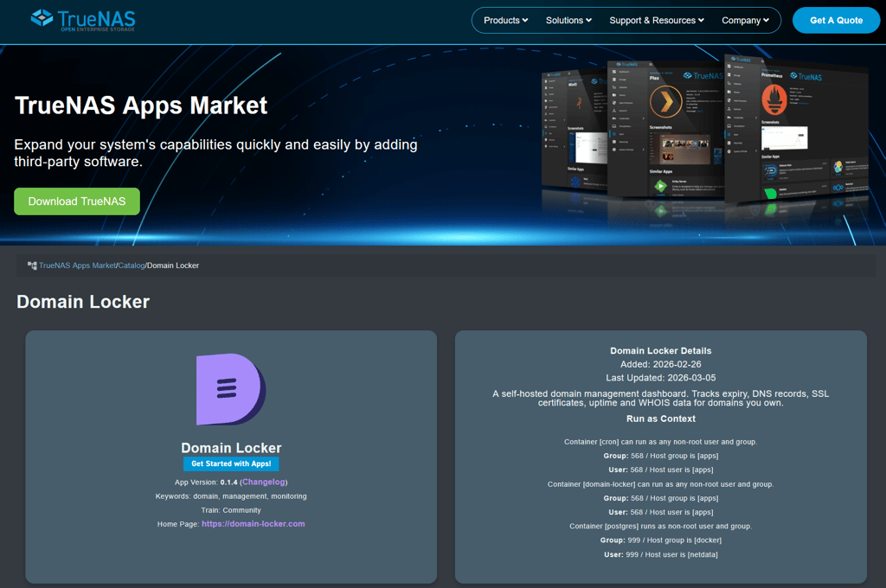
Task: Click the management keyword
Action: point(247,496)
